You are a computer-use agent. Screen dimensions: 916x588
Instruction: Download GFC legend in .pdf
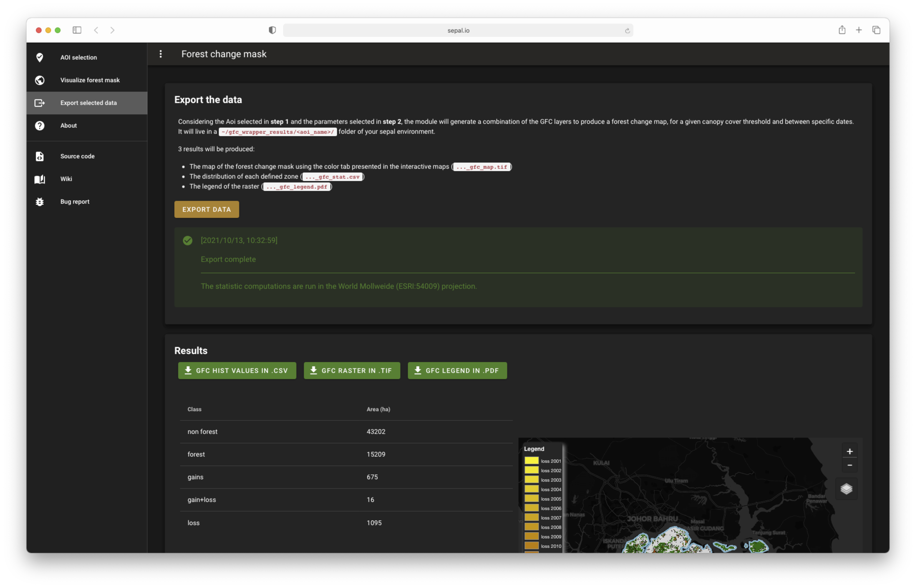(457, 370)
